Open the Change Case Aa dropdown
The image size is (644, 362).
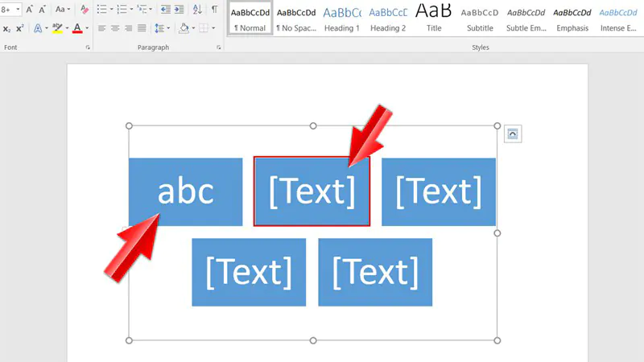point(63,9)
